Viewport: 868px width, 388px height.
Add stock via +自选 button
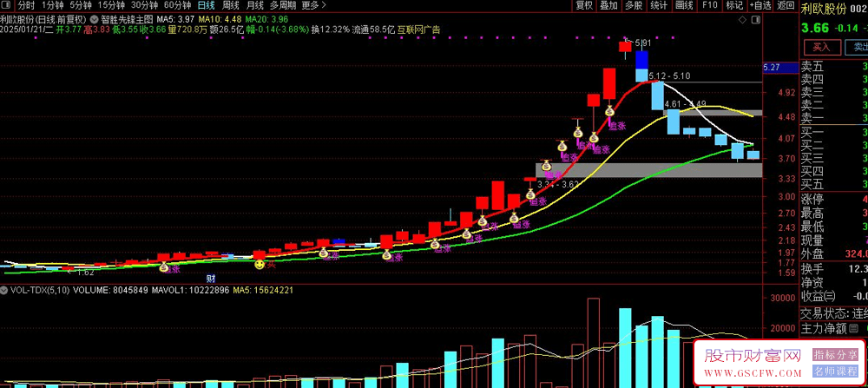click(760, 5)
